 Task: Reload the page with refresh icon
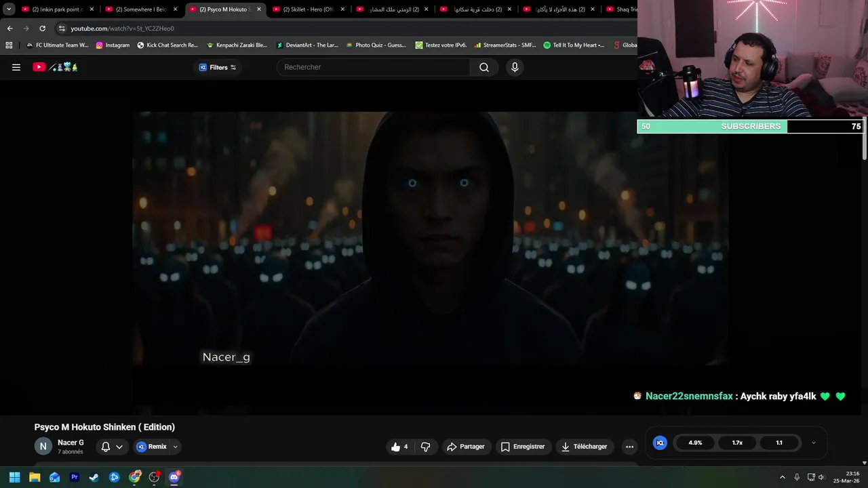[x=42, y=28]
